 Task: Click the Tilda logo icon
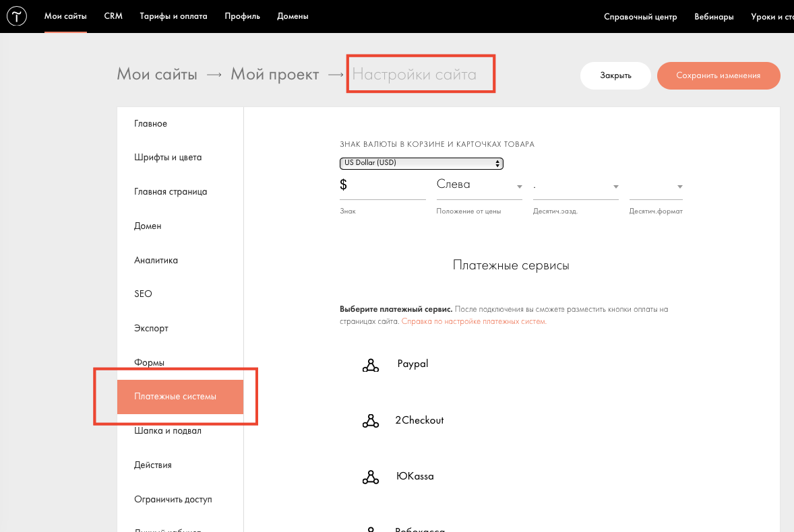[x=17, y=16]
